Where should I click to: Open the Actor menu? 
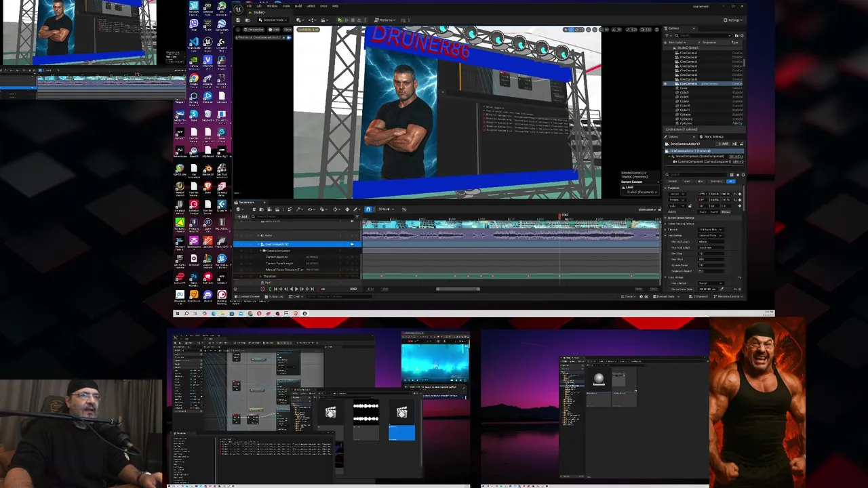coord(323,6)
